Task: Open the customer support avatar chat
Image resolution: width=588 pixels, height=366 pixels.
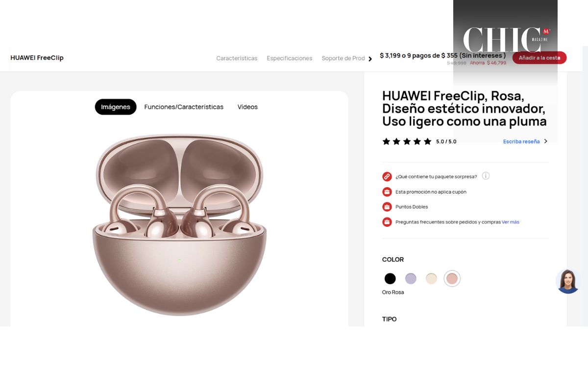Action: [568, 281]
